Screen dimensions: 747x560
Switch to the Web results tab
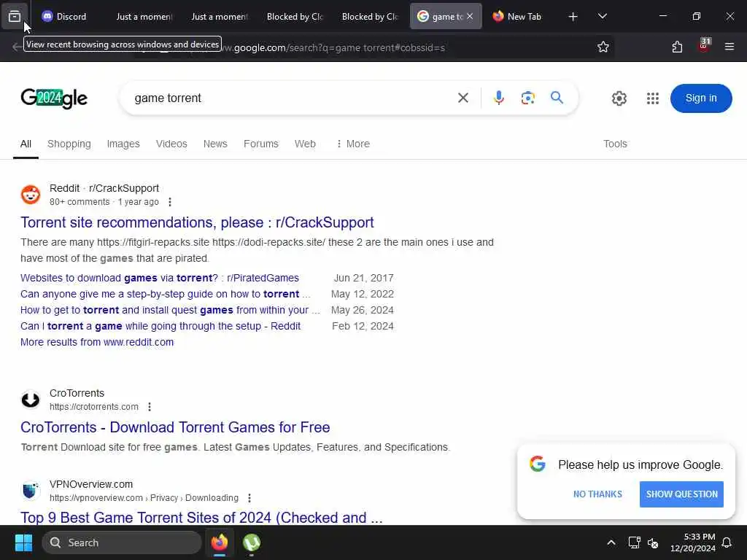tap(305, 144)
